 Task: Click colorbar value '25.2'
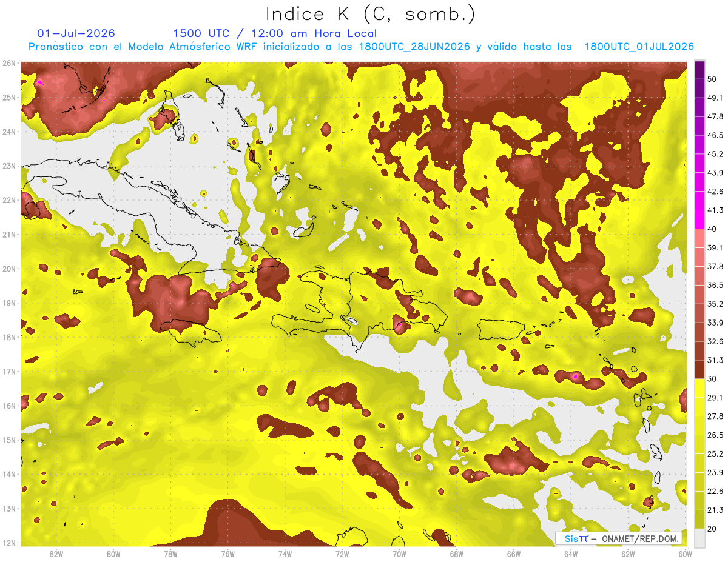coord(715,454)
